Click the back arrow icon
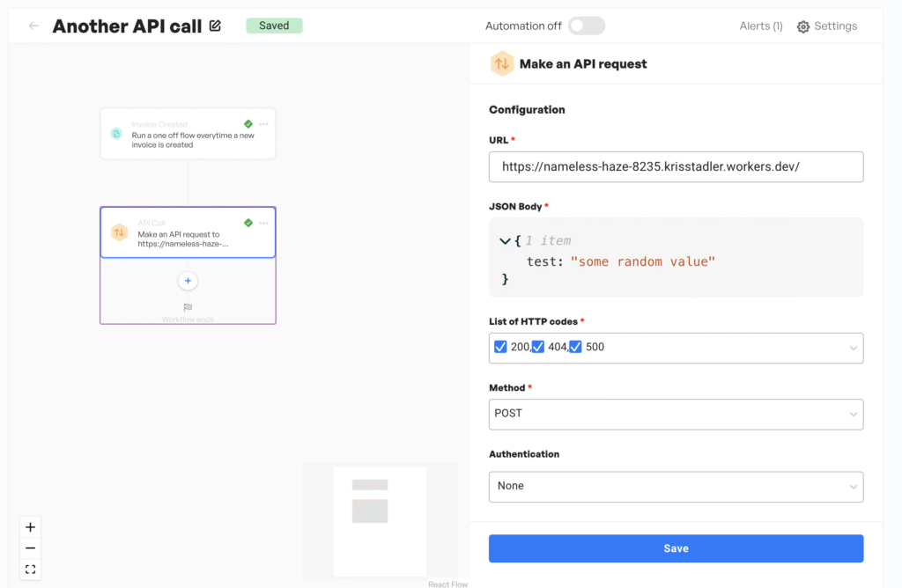Viewport: 902px width, 588px height. pos(33,26)
